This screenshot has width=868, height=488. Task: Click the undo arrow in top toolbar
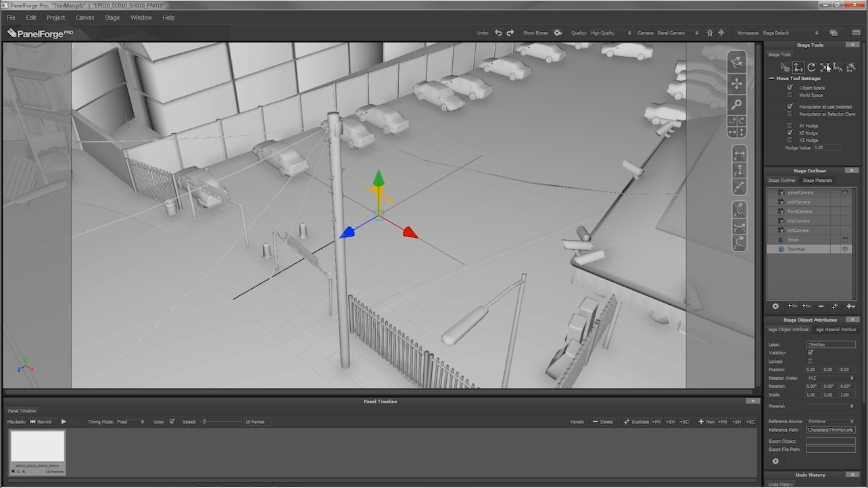[498, 32]
